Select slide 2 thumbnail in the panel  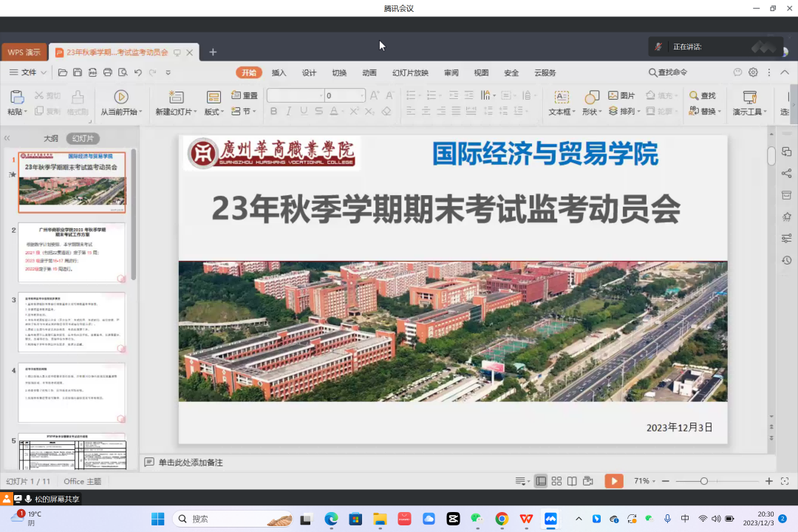[x=72, y=253]
